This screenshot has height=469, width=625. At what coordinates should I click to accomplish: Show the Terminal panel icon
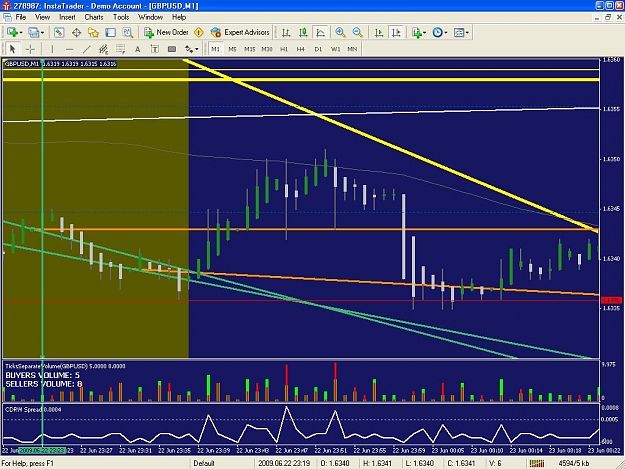[x=110, y=33]
